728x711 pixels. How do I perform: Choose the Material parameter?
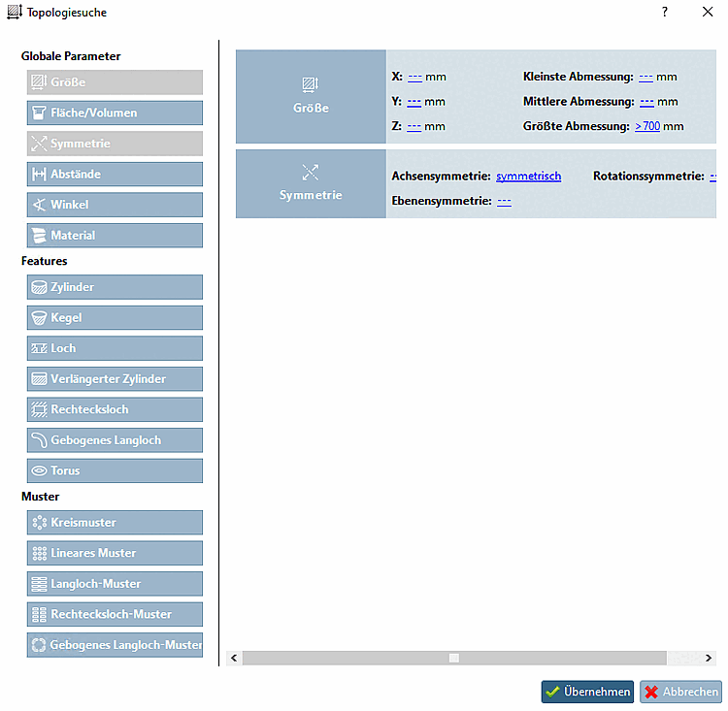tap(115, 236)
